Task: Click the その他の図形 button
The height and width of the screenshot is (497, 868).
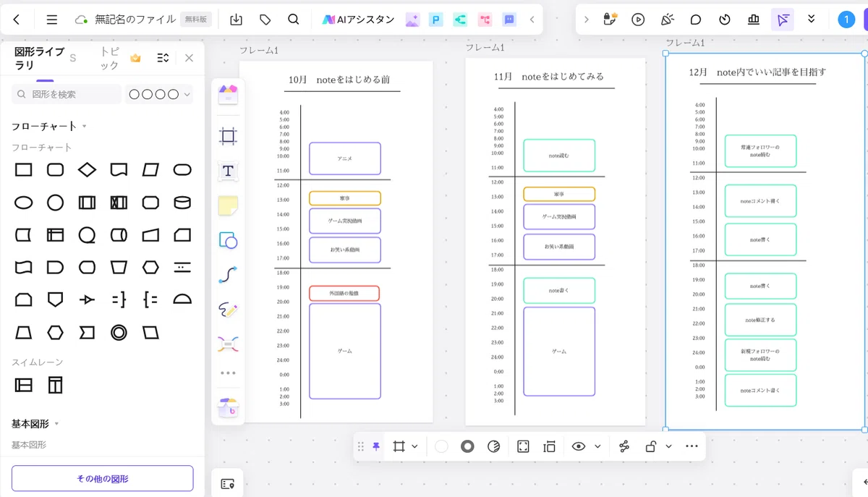Action: (x=102, y=478)
